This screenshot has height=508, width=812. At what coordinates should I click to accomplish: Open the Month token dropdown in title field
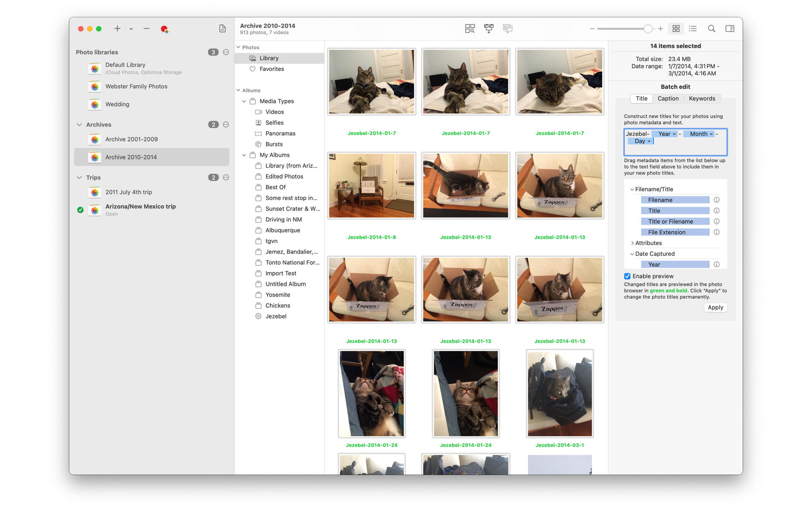[711, 134]
